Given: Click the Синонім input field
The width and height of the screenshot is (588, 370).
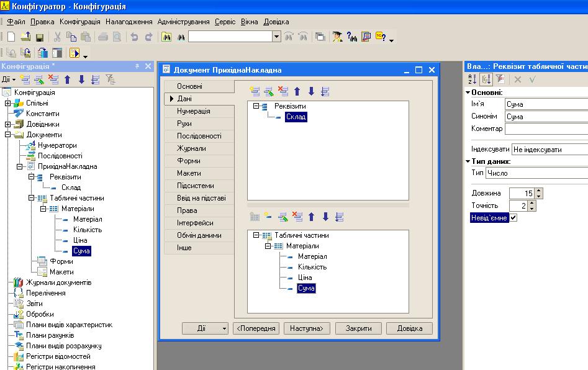Looking at the screenshot, I should [546, 117].
